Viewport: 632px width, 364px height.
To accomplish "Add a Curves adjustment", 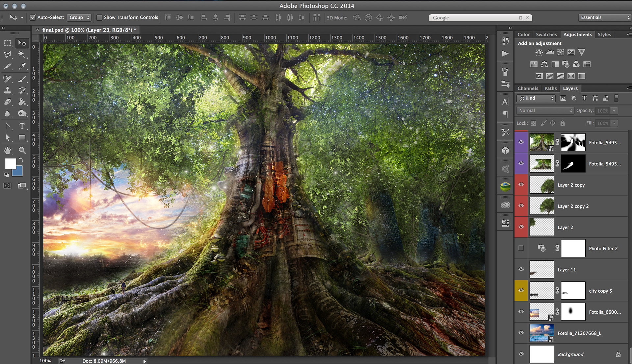I will [560, 52].
